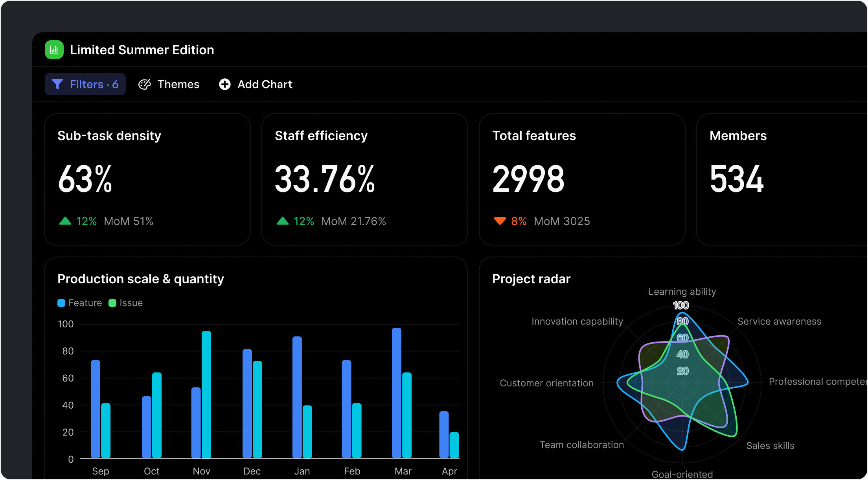This screenshot has height=480, width=868.
Task: Click green up arrow in Staff efficiency card
Action: (x=283, y=221)
